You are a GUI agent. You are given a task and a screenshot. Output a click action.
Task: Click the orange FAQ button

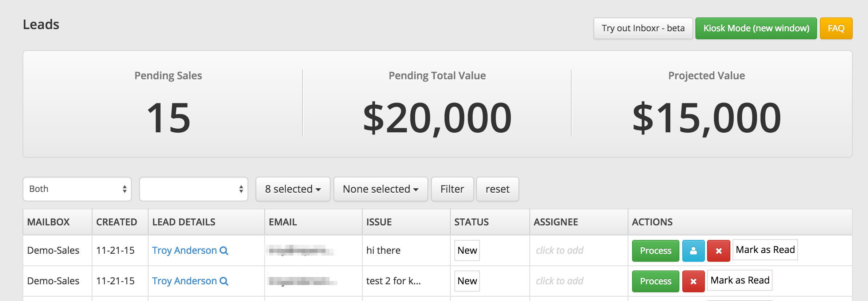click(836, 28)
